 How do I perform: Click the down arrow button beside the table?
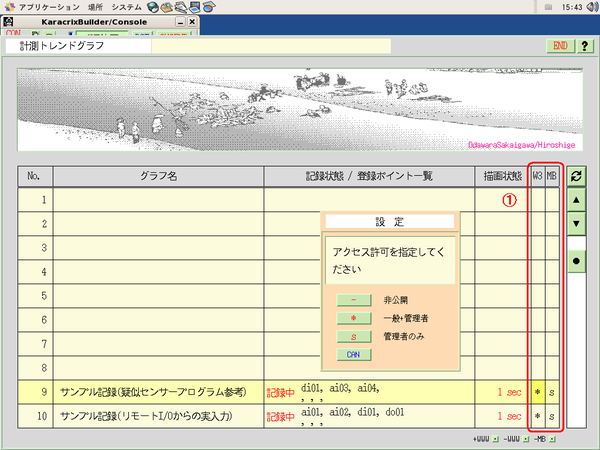pyautogui.click(x=576, y=223)
